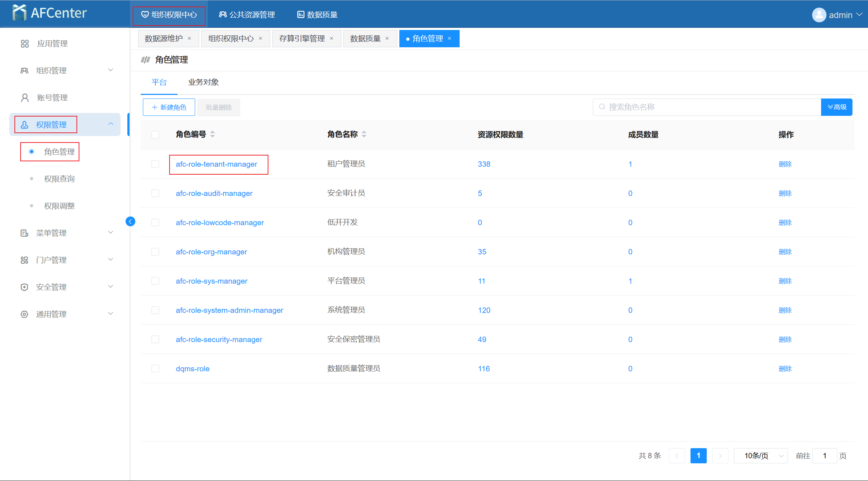
Task: Click the AFCenter logo icon
Action: (19, 13)
